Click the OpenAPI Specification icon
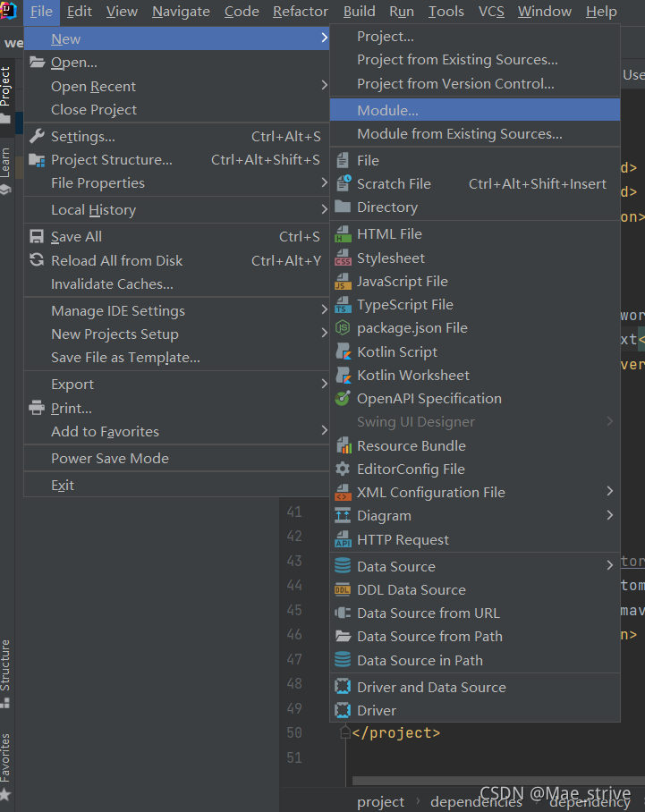Viewport: 645px width, 812px height. coord(343,398)
